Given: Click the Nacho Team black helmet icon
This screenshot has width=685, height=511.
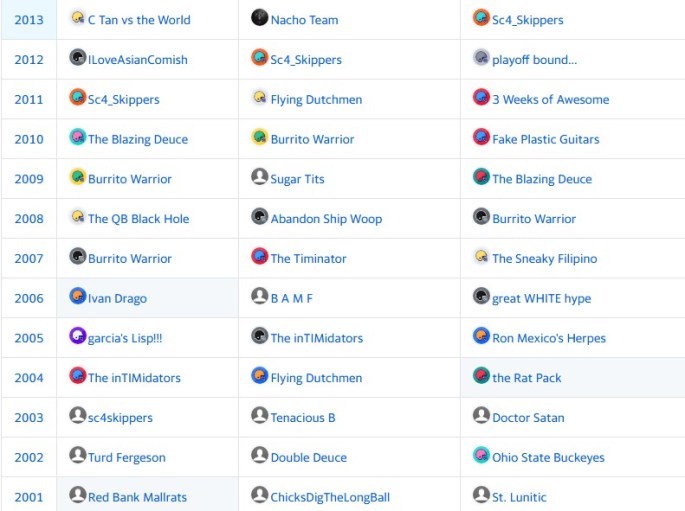Looking at the screenshot, I should [260, 18].
